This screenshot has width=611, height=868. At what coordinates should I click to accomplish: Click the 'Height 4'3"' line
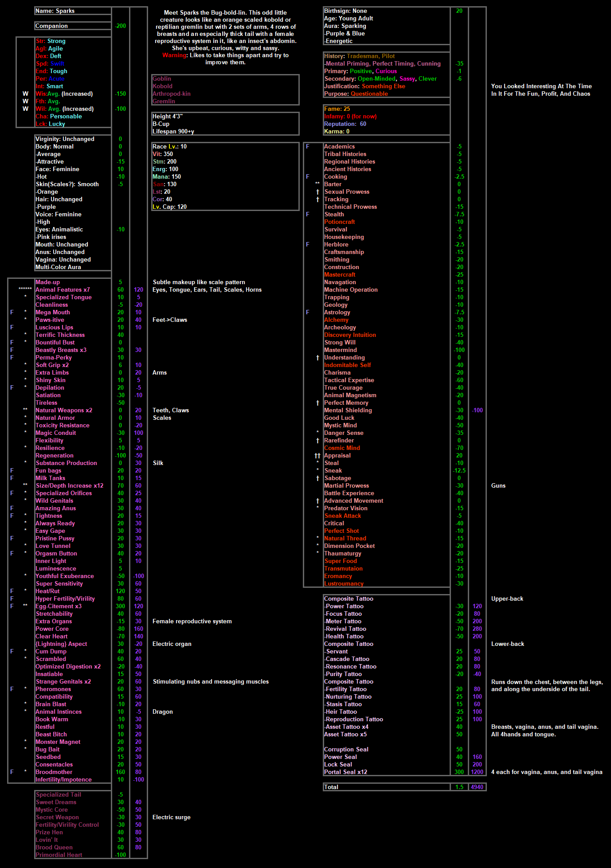click(168, 116)
